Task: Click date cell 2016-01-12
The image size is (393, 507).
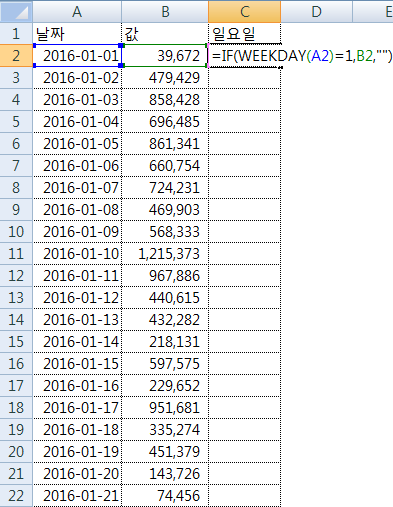Action: coord(77,298)
